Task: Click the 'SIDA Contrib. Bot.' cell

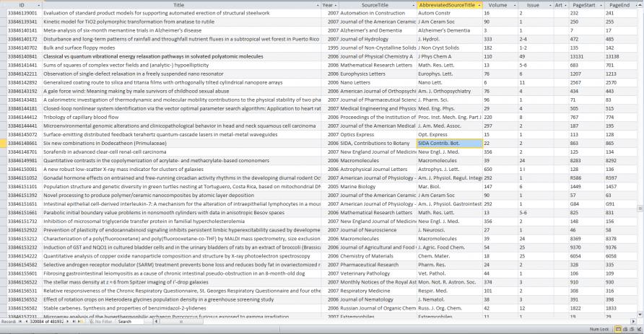Action: click(x=449, y=144)
